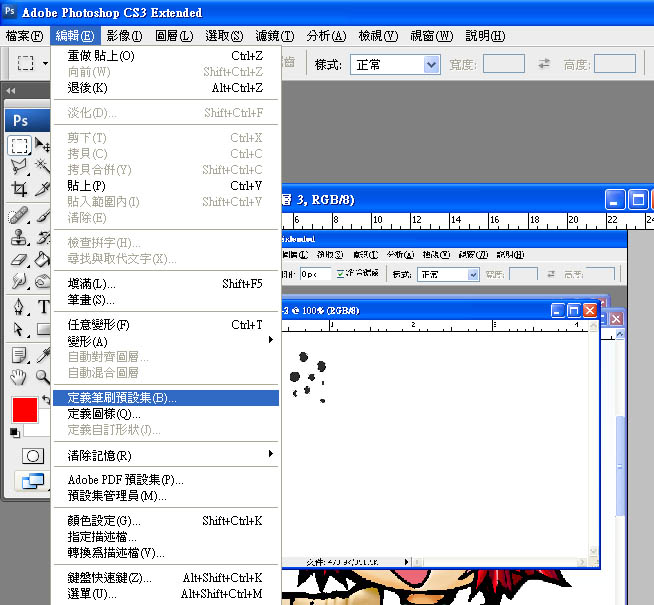
Task: Change the screen mode button
Action: click(33, 481)
